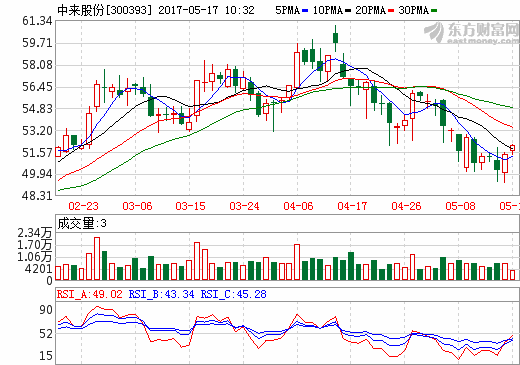
Task: Click the 1.06万 volume axis label
Action: click(x=35, y=257)
